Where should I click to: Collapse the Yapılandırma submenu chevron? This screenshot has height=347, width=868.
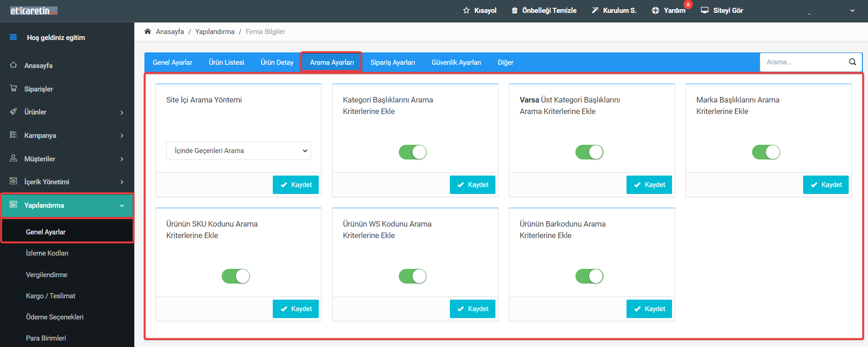[x=122, y=205]
